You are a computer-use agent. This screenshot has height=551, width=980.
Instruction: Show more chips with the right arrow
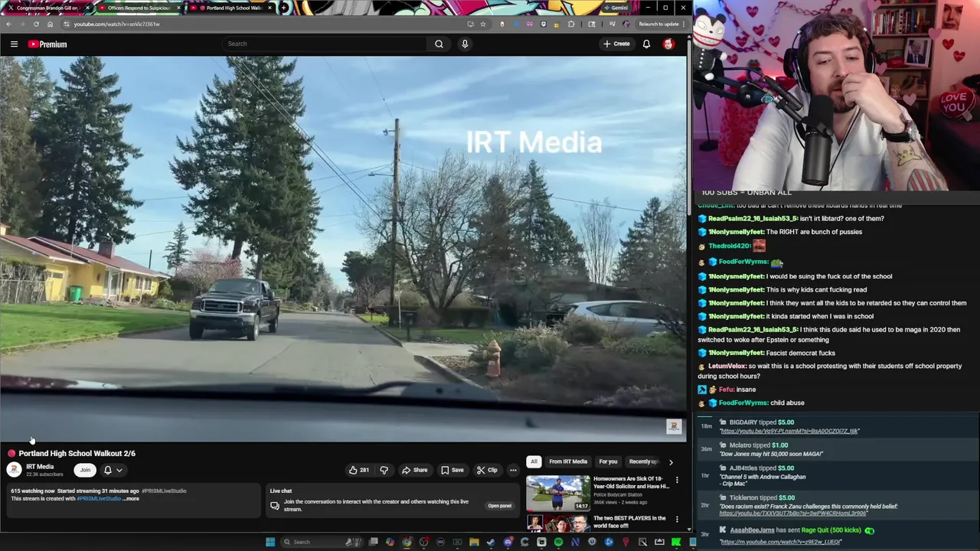tap(671, 461)
